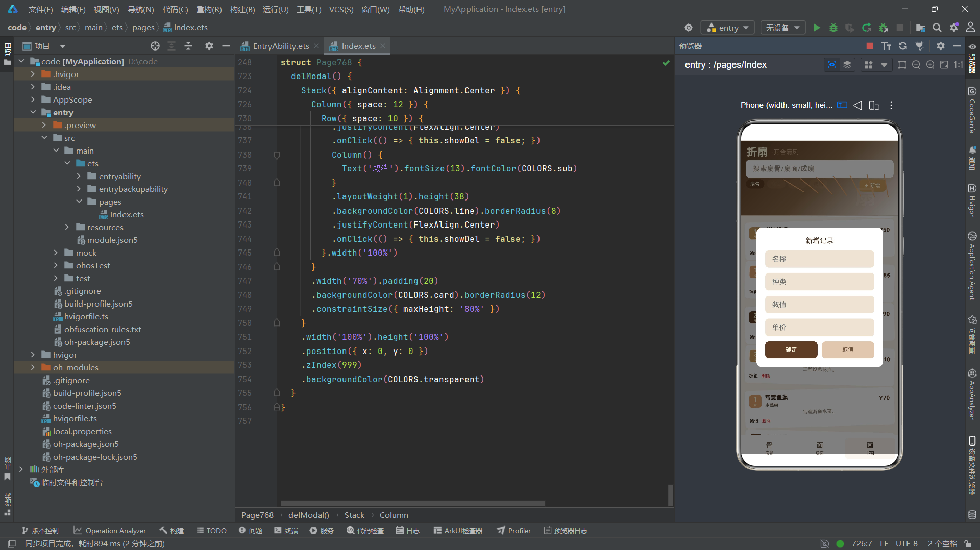
Task: Click the locate target crosshair beside entry selector
Action: pos(689,28)
